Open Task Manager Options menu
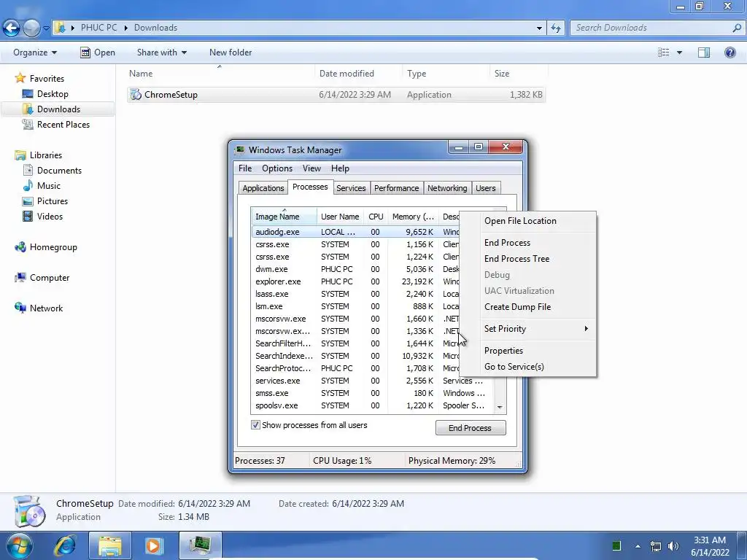The width and height of the screenshot is (747, 560). tap(276, 168)
